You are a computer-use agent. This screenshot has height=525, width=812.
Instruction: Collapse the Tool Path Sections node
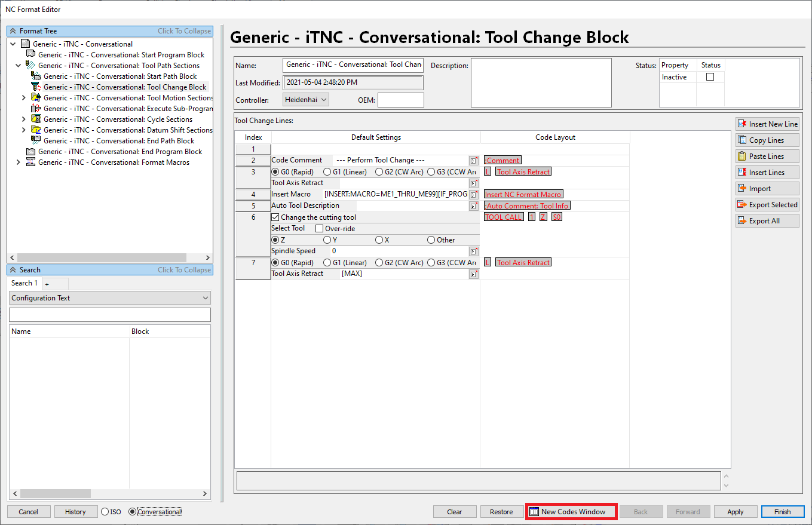[x=19, y=65]
